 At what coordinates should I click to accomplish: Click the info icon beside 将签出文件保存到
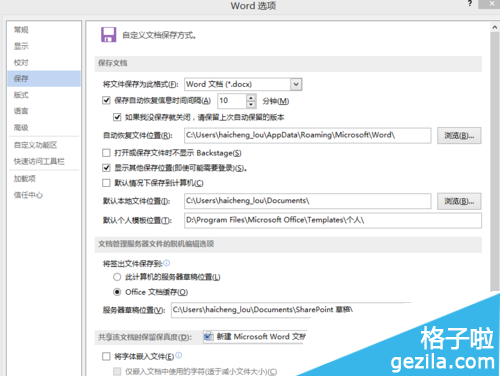167,263
